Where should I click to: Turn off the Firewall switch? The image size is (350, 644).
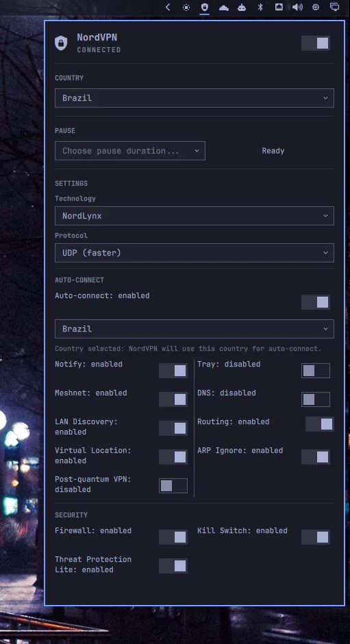173,537
